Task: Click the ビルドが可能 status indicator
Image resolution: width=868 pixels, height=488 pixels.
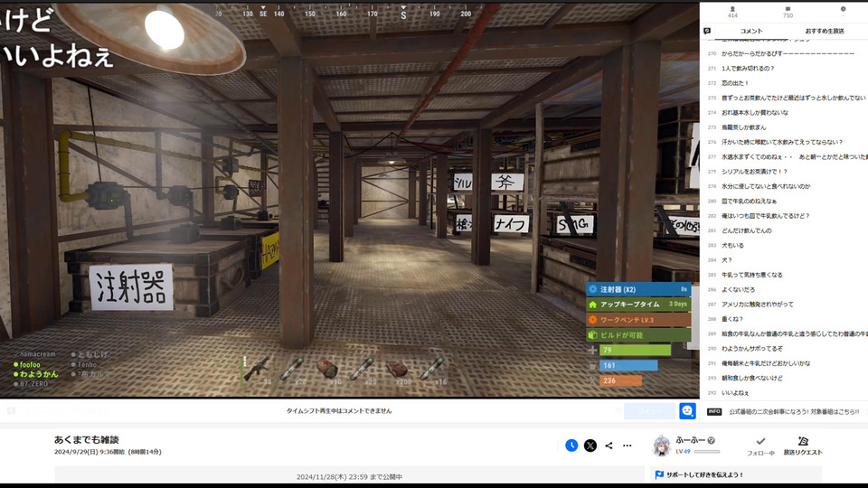Action: coord(638,335)
